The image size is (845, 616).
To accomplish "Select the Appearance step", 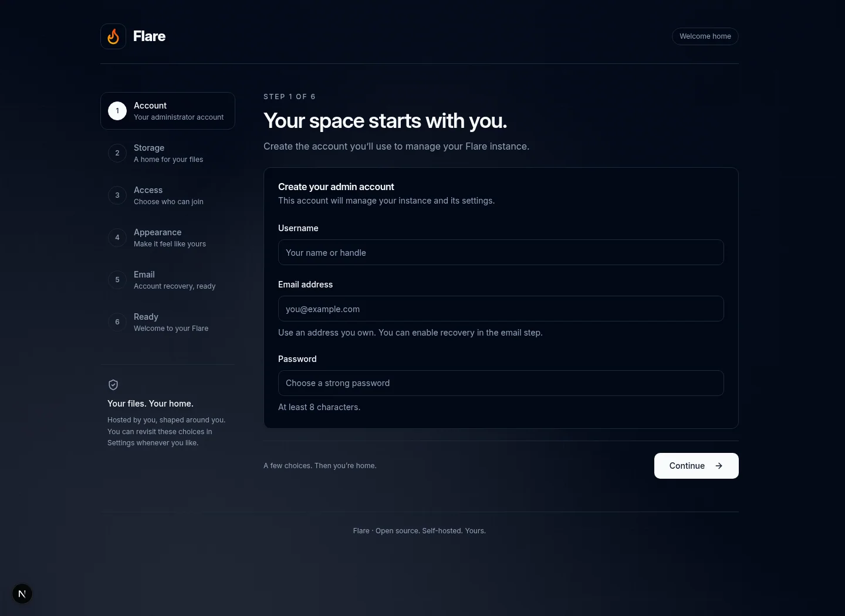I will click(x=168, y=238).
